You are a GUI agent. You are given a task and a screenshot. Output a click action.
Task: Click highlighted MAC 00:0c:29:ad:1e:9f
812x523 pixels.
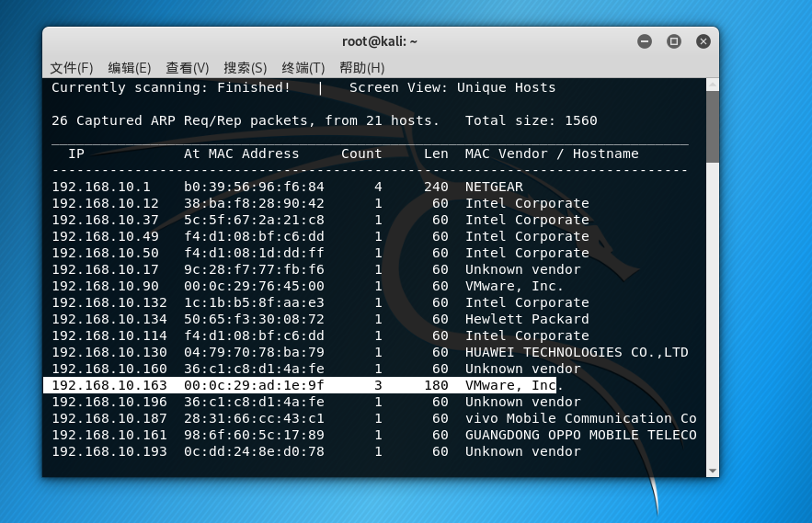pyautogui.click(x=255, y=386)
